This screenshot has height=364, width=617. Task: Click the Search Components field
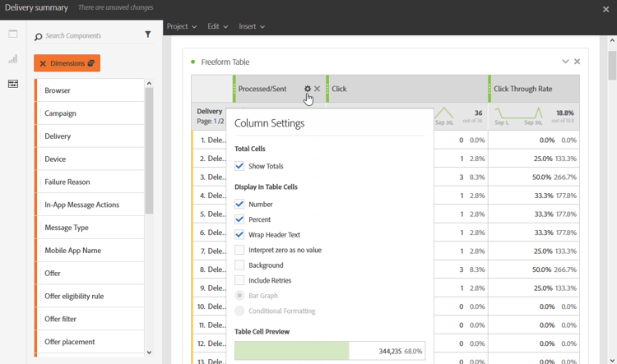(x=90, y=36)
